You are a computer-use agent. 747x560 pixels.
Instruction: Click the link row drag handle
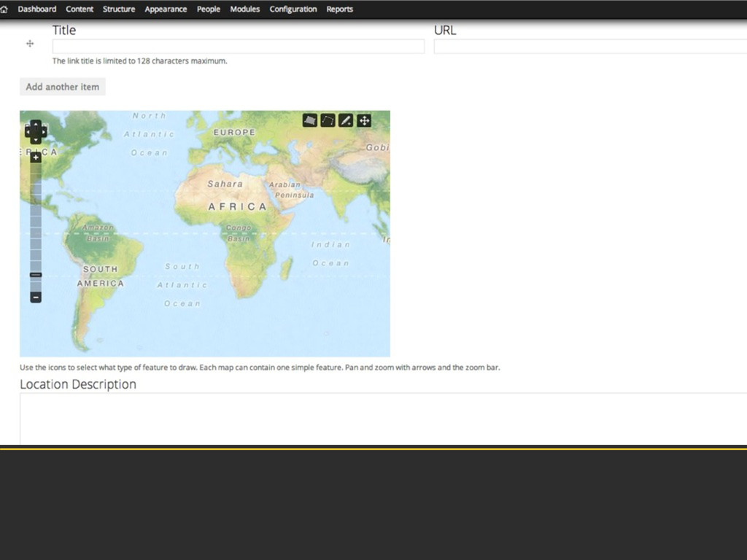30,44
